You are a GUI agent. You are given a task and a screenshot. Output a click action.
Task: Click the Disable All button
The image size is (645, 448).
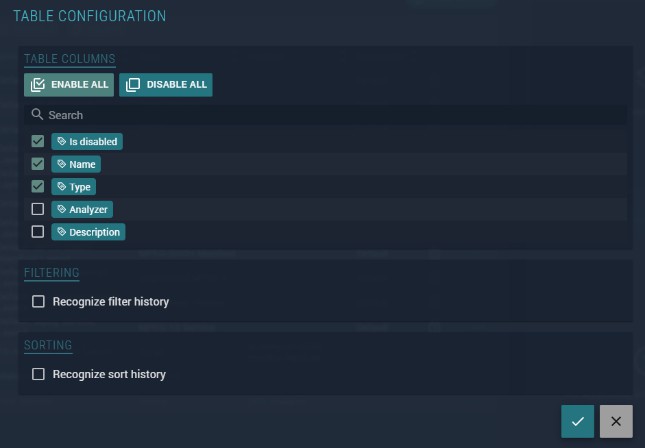point(166,85)
